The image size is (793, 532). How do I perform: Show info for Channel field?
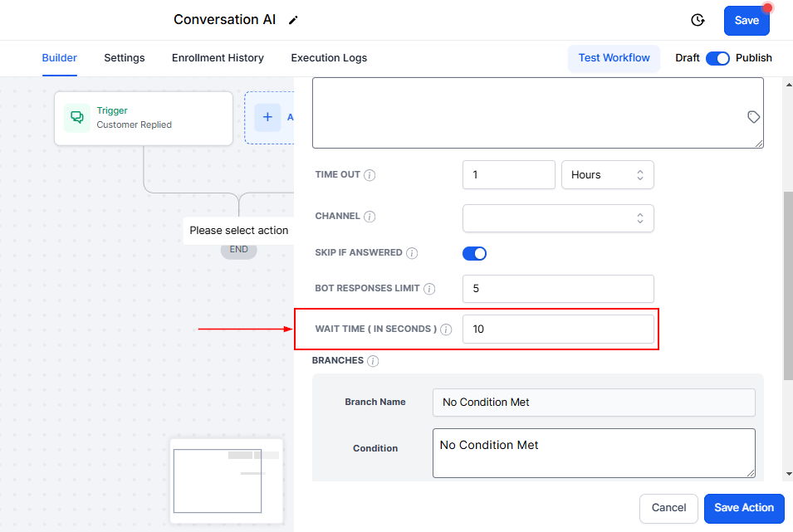click(x=370, y=217)
